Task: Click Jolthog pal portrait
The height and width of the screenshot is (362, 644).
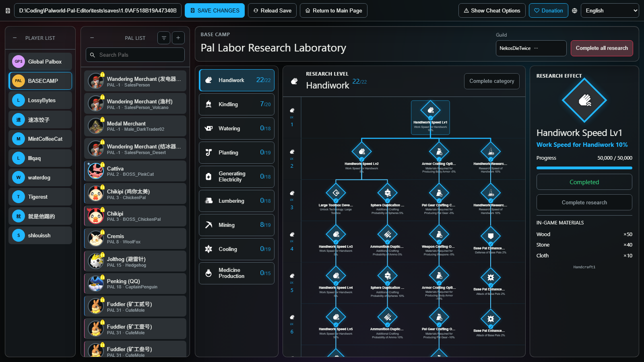Action: tap(96, 261)
